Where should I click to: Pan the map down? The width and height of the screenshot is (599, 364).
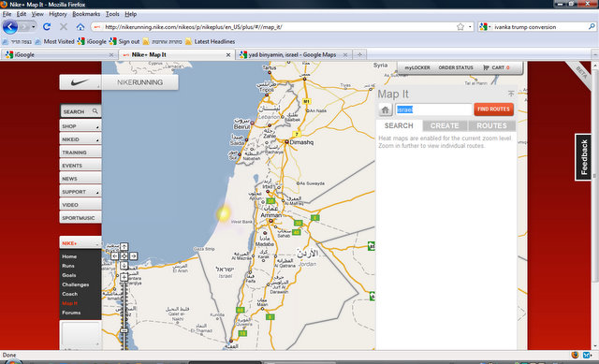click(124, 265)
